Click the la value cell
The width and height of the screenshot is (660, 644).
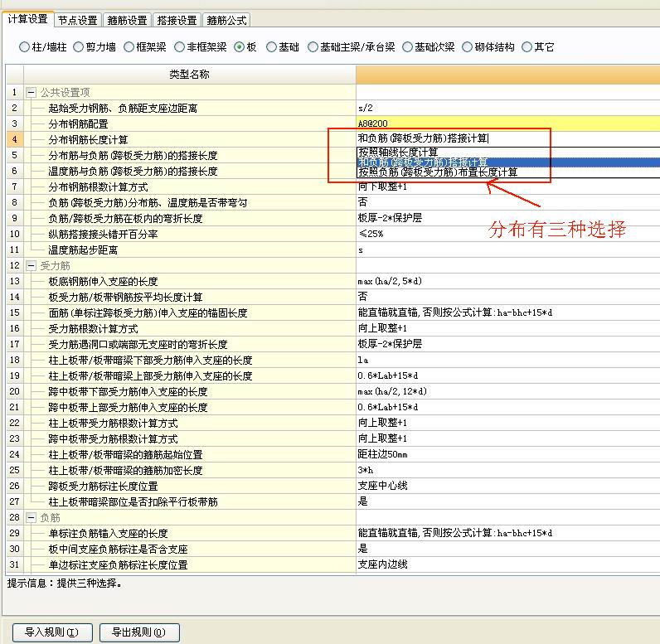(x=508, y=360)
